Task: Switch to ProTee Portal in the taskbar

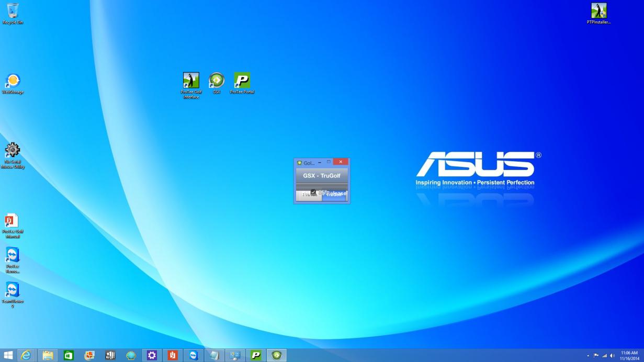Action: [256, 355]
